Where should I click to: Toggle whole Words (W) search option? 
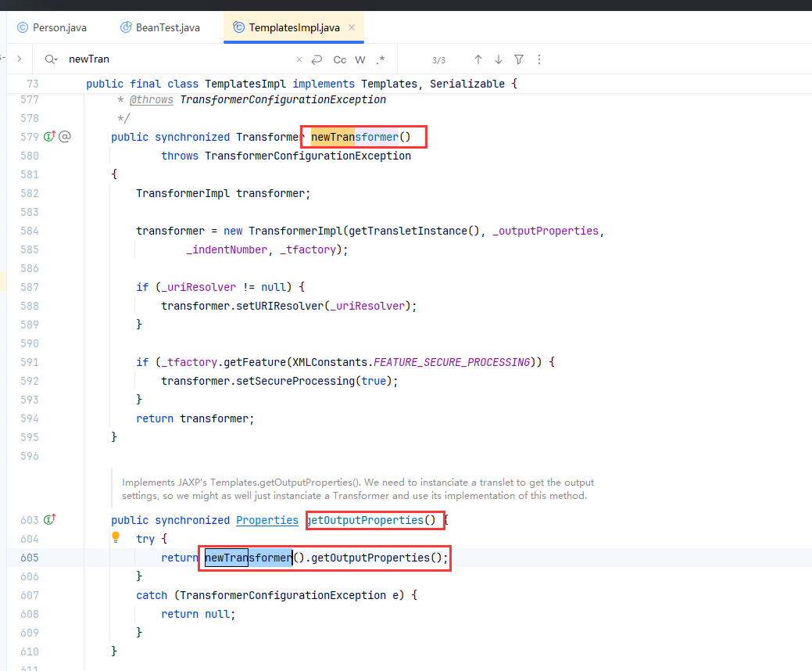tap(360, 59)
